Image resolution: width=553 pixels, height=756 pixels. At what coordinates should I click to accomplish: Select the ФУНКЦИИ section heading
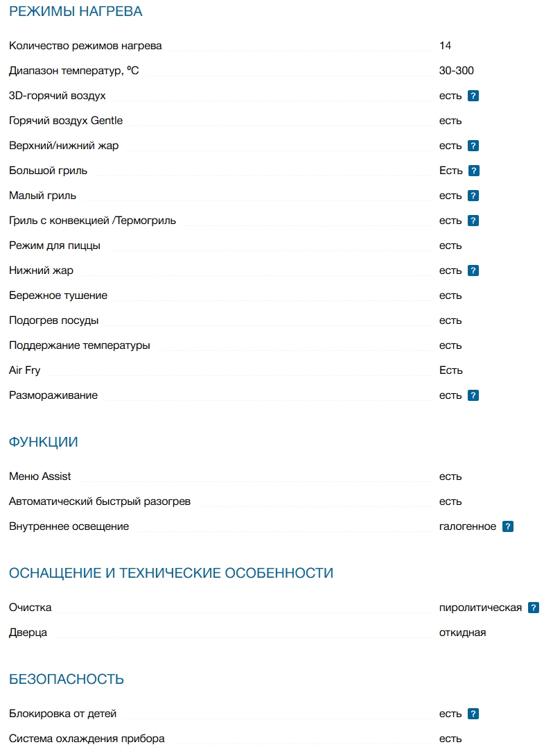[44, 442]
